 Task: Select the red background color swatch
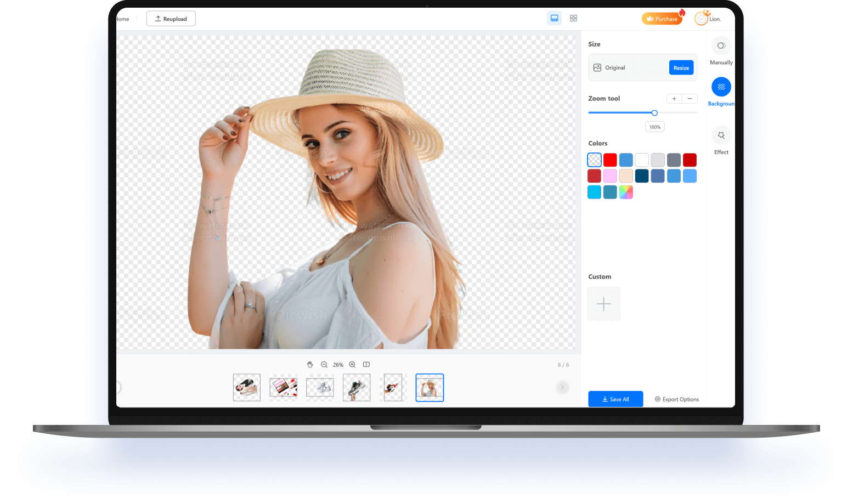tap(610, 160)
